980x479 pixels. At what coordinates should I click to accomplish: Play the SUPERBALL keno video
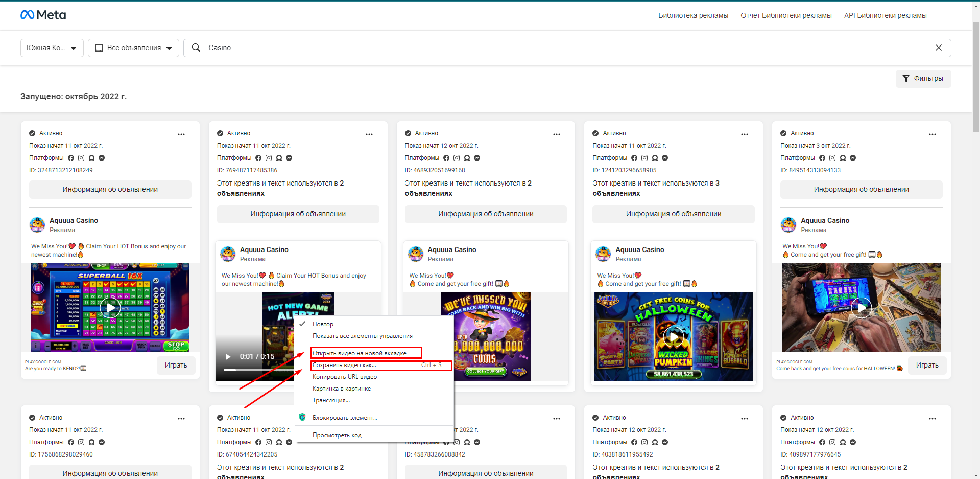click(110, 307)
